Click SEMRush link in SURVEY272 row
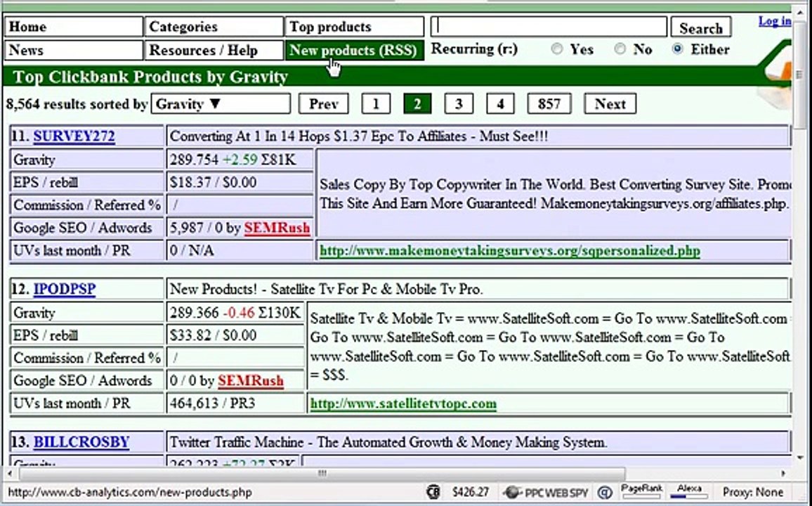 (x=277, y=228)
